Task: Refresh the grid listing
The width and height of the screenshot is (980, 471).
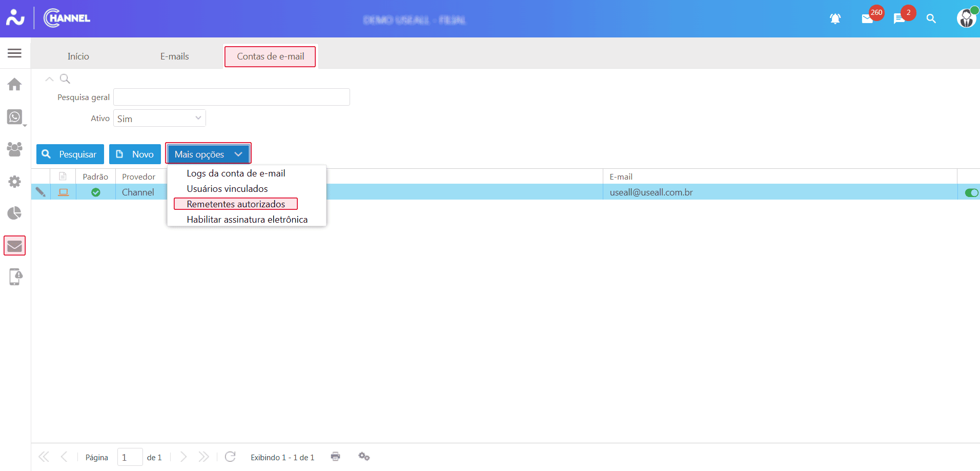Action: [230, 457]
